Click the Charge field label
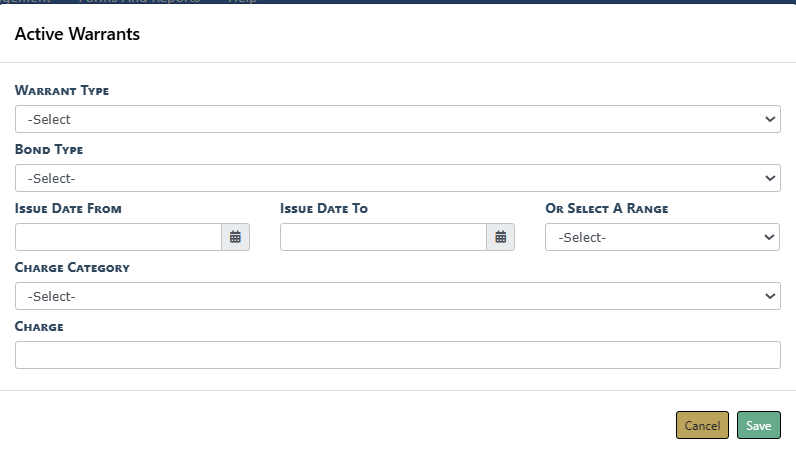 (x=39, y=327)
